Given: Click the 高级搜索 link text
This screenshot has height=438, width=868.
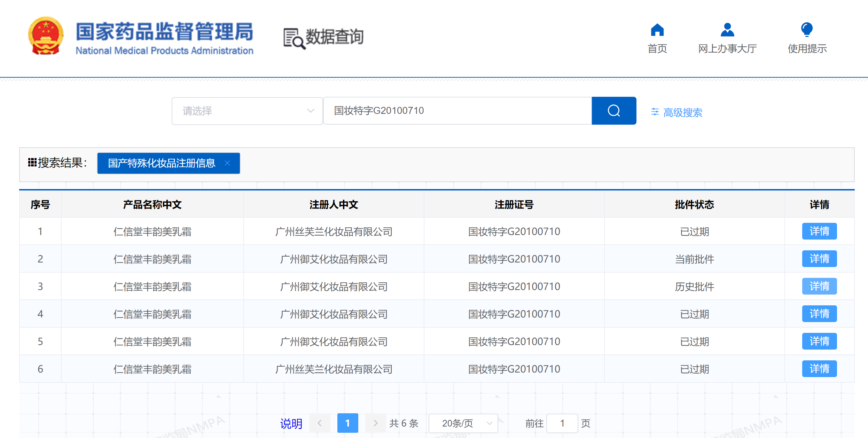Looking at the screenshot, I should tap(682, 112).
